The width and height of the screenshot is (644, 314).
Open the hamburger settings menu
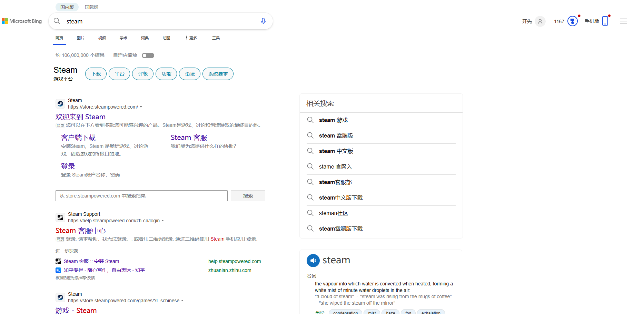point(623,21)
